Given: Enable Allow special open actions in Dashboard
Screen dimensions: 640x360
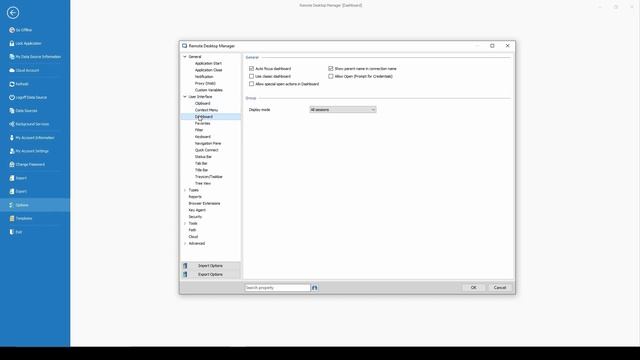Looking at the screenshot, I should [251, 84].
